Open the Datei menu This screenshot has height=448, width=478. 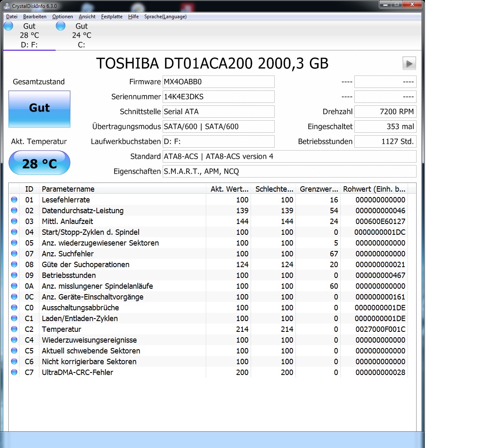click(x=12, y=17)
